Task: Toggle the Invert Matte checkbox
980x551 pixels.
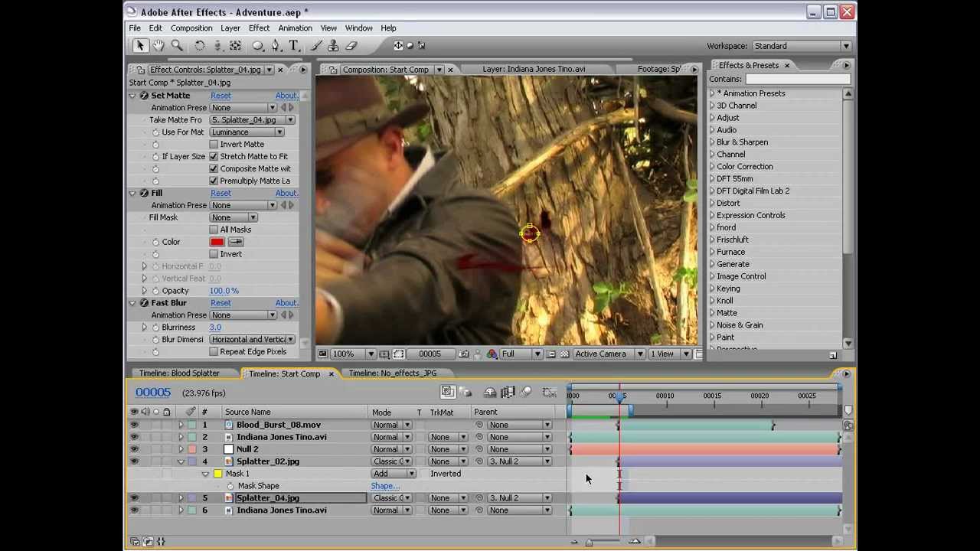Action: 214,144
